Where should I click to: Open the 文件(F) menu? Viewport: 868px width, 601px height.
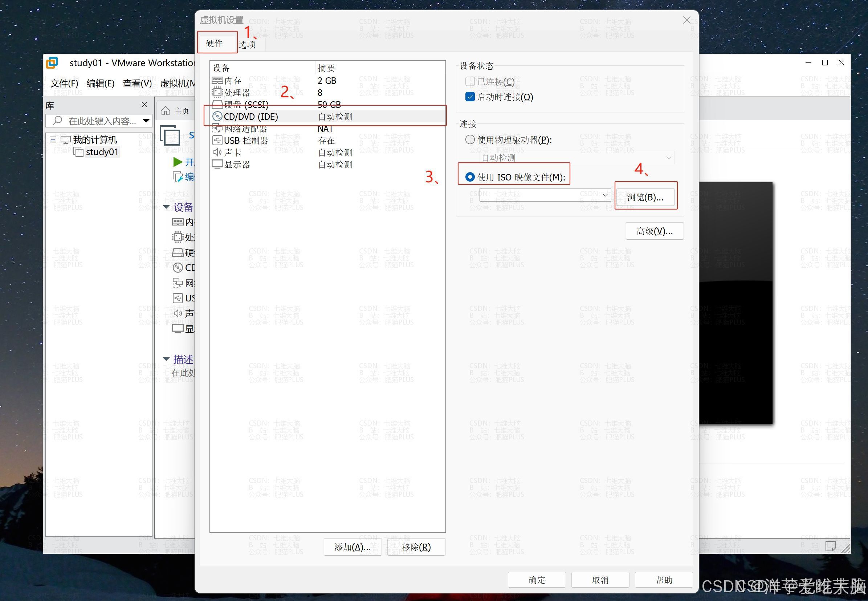click(x=64, y=83)
